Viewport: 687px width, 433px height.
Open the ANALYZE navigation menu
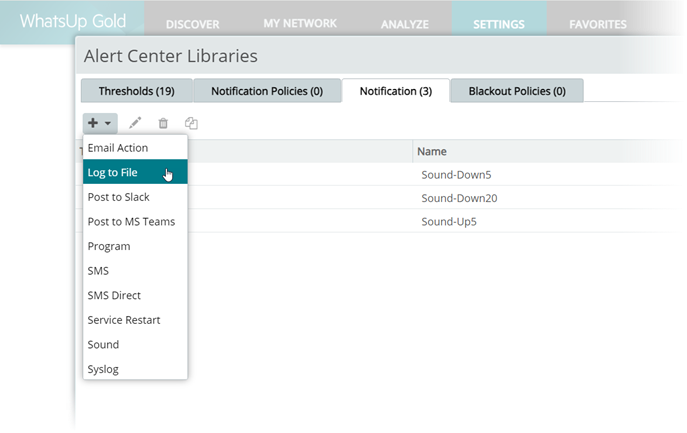point(405,24)
